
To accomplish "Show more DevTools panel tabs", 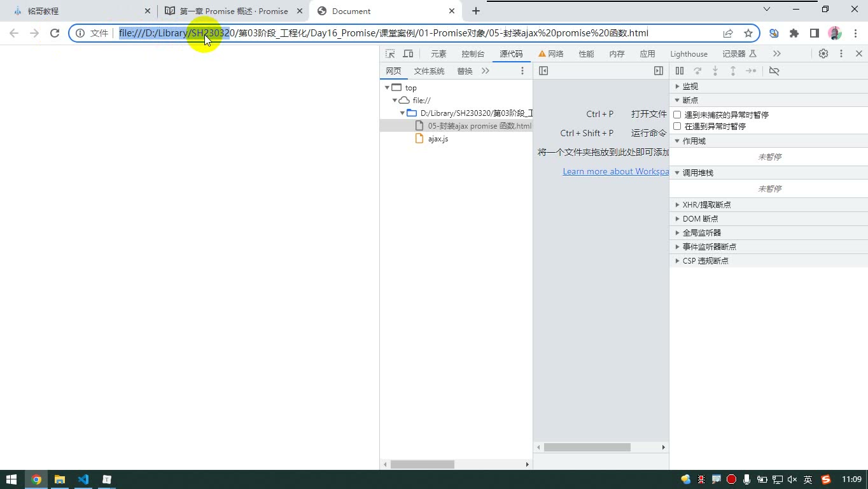I will point(776,54).
